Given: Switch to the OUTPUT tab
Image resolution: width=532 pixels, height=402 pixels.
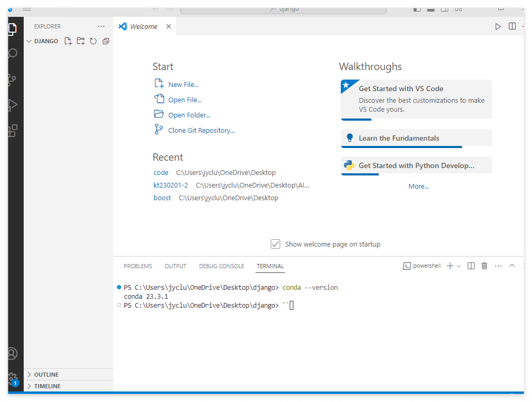Looking at the screenshot, I should [x=175, y=266].
